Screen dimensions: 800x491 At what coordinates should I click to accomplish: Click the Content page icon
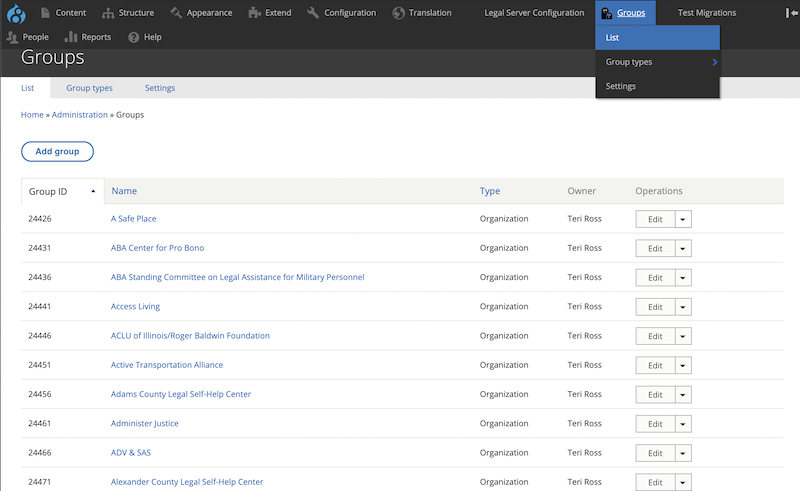[x=45, y=13]
